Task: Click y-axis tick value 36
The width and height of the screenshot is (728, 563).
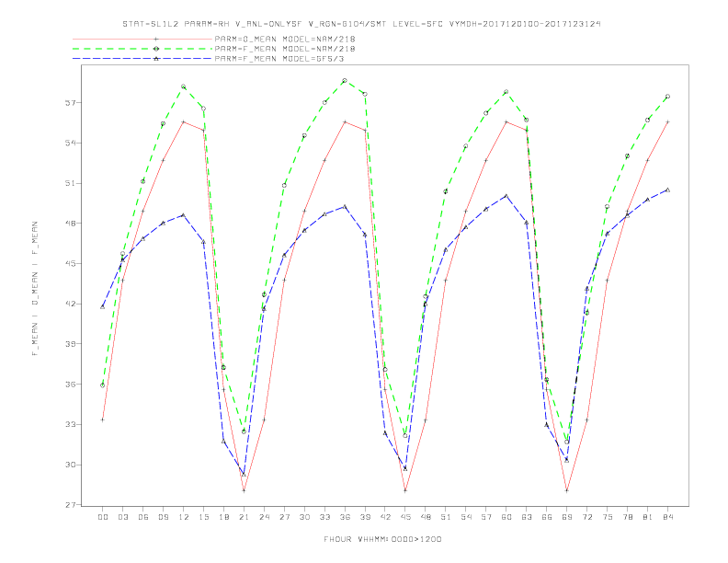Action: coord(70,385)
